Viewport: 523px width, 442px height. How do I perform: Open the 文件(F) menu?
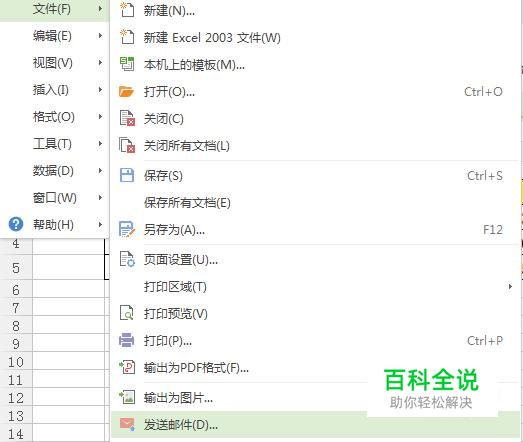point(54,8)
